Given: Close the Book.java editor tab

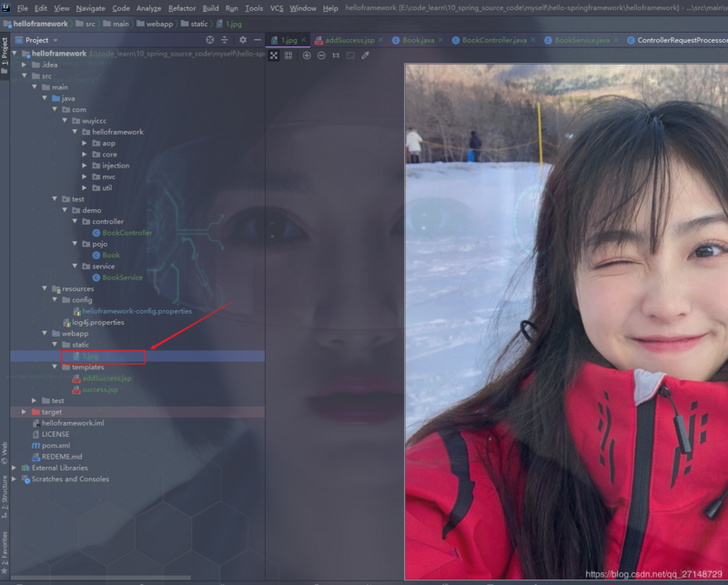Looking at the screenshot, I should click(x=441, y=40).
